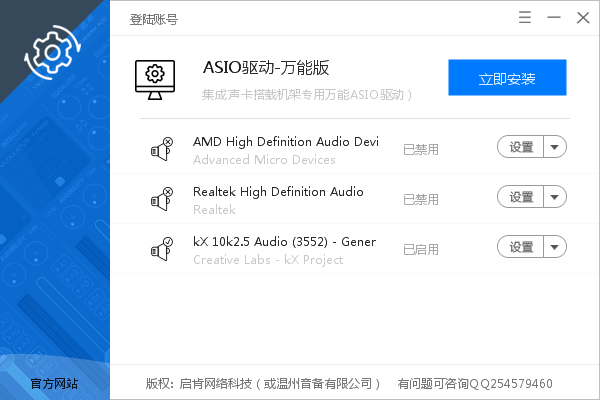Click the ASIO driver monitor icon
This screenshot has height=400, width=600.
point(154,76)
